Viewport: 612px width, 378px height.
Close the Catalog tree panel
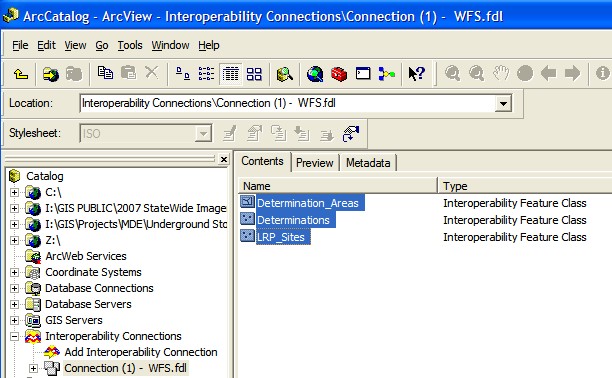[x=224, y=159]
